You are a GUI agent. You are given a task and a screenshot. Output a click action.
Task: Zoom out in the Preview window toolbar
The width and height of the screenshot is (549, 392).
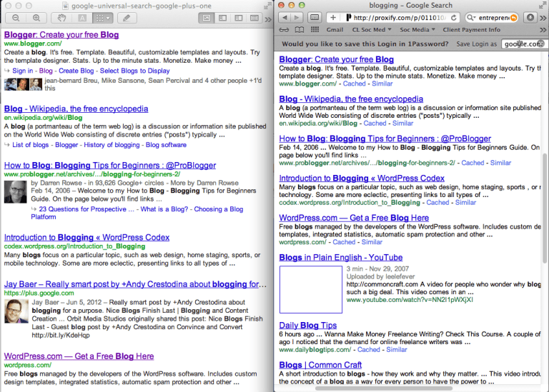[16, 18]
